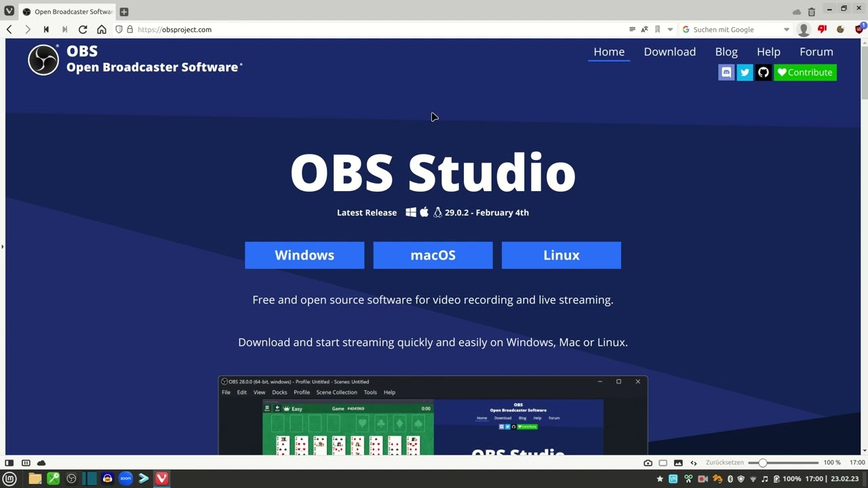Open the Bluetooth tray icon
Viewport: 868px width, 488px height.
tap(730, 479)
